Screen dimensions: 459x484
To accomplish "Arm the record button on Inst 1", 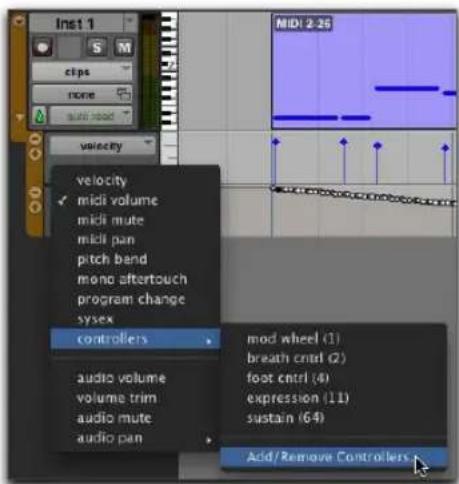I will (x=42, y=48).
